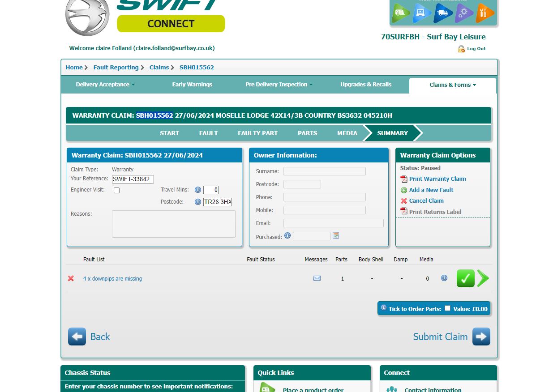This screenshot has height=392, width=536.
Task: Click the Your Reference input field
Action: pyautogui.click(x=133, y=179)
